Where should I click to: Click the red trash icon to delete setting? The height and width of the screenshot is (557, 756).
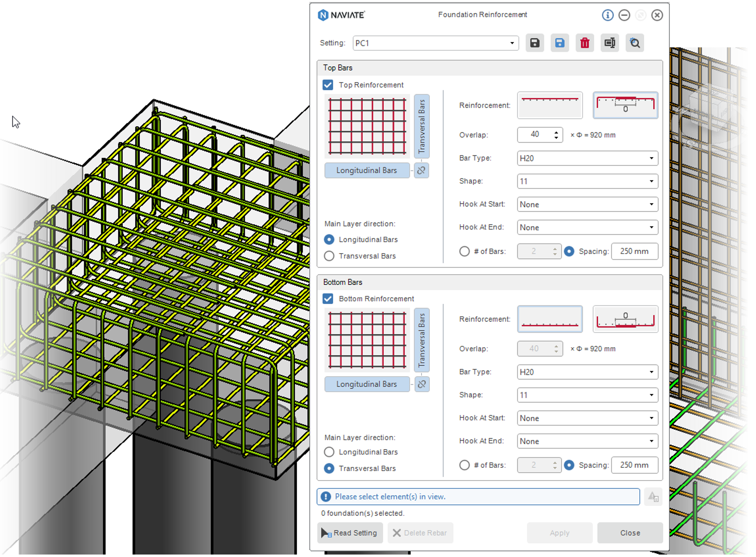(585, 43)
